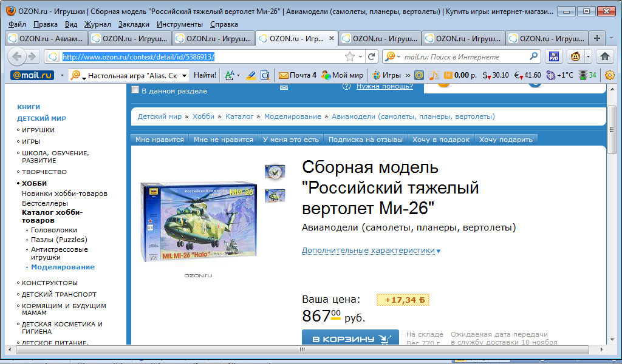Tick the 'В данном разделе' checkbox
This screenshot has height=364, width=622.
click(x=135, y=90)
